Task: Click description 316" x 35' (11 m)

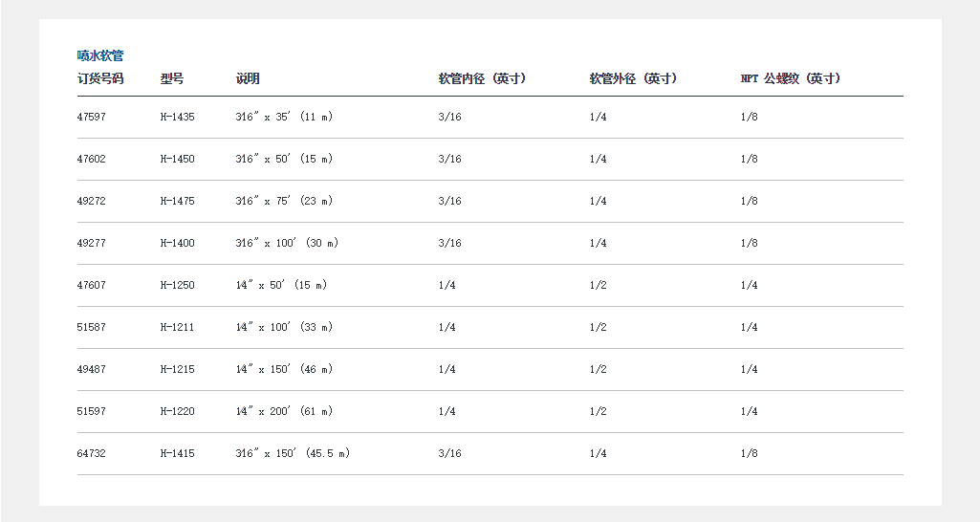Action: (x=284, y=117)
